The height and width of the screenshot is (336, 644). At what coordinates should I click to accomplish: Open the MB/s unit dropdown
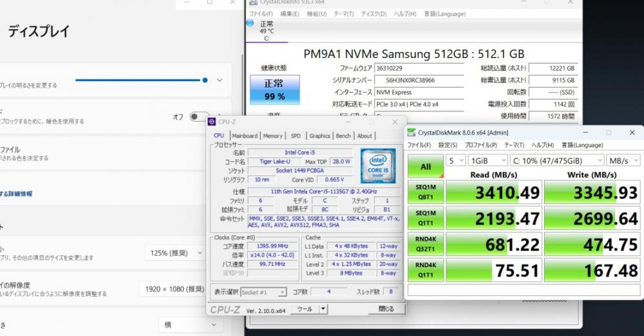coord(623,161)
